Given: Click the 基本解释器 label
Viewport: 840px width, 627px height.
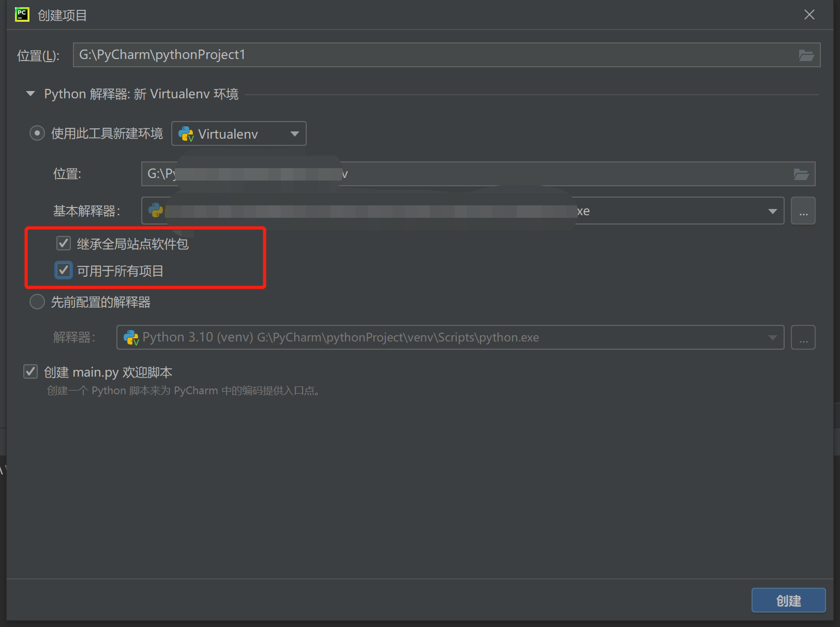Looking at the screenshot, I should tap(87, 211).
